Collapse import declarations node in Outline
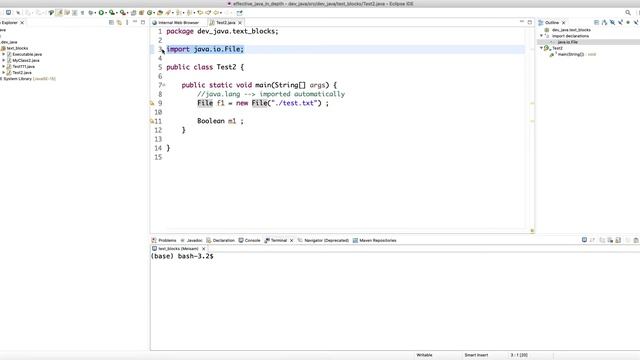 pos(542,36)
